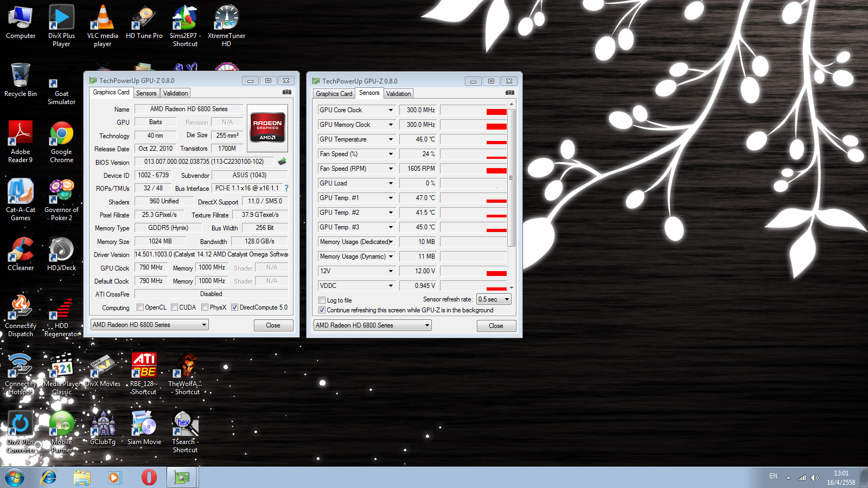This screenshot has height=488, width=868.
Task: Select the Connectify Hotspot desktop icon
Action: (x=21, y=374)
